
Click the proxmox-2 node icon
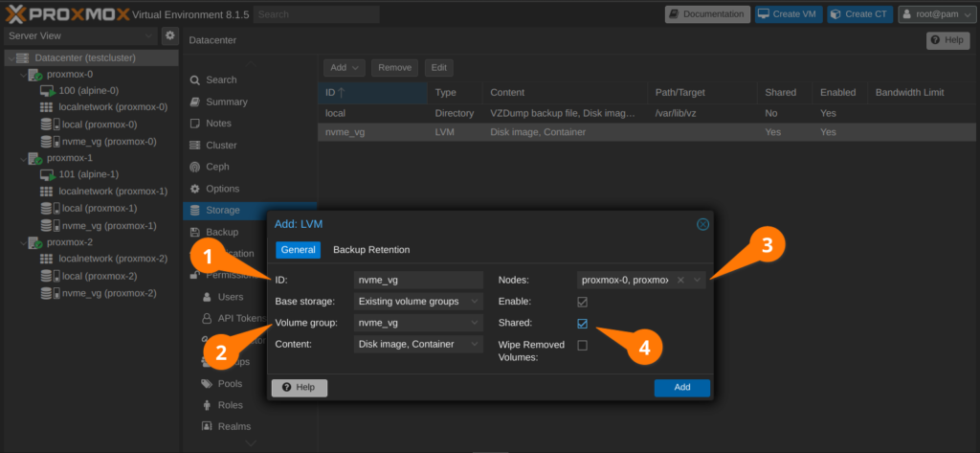tap(35, 242)
